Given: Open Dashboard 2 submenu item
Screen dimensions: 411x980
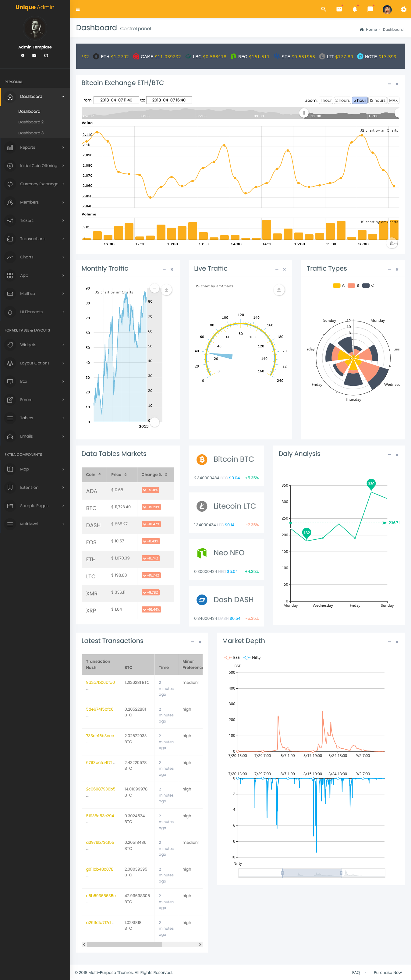Looking at the screenshot, I should 31,122.
